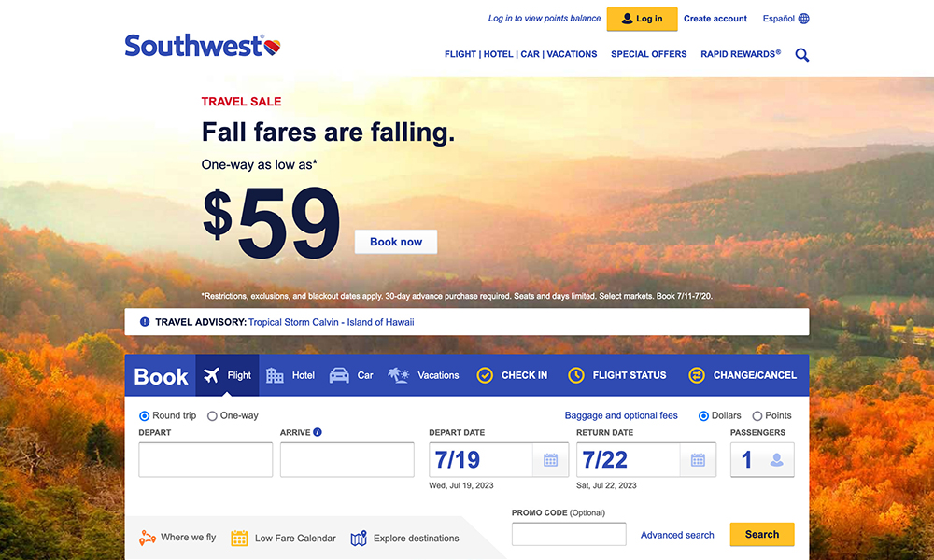934x560 pixels.
Task: Click the yellow Search button
Action: [x=761, y=535]
